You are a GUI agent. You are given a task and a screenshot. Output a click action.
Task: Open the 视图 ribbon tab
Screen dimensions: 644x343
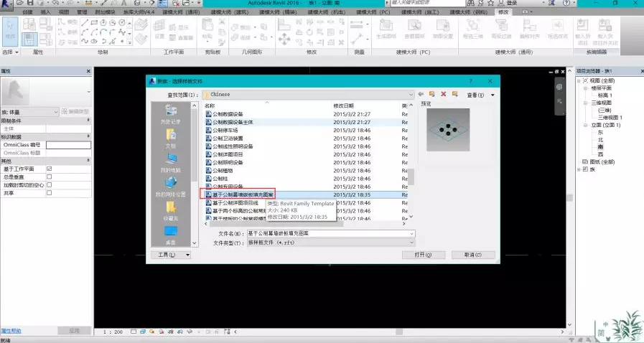pos(64,12)
